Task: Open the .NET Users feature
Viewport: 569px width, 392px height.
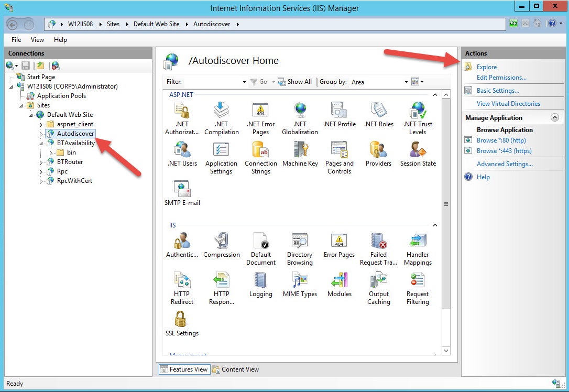Action: pyautogui.click(x=182, y=154)
